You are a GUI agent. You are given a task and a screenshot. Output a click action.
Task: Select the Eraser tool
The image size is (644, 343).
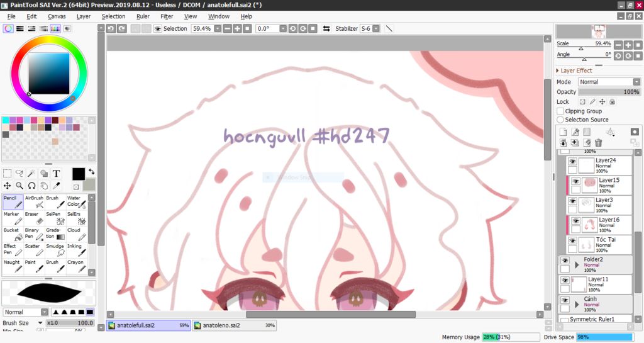[x=34, y=218]
